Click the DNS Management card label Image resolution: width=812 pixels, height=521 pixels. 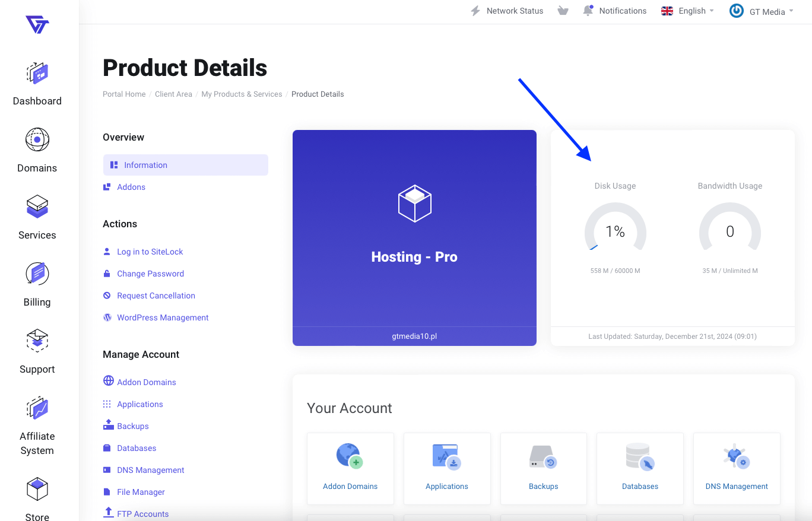point(737,486)
